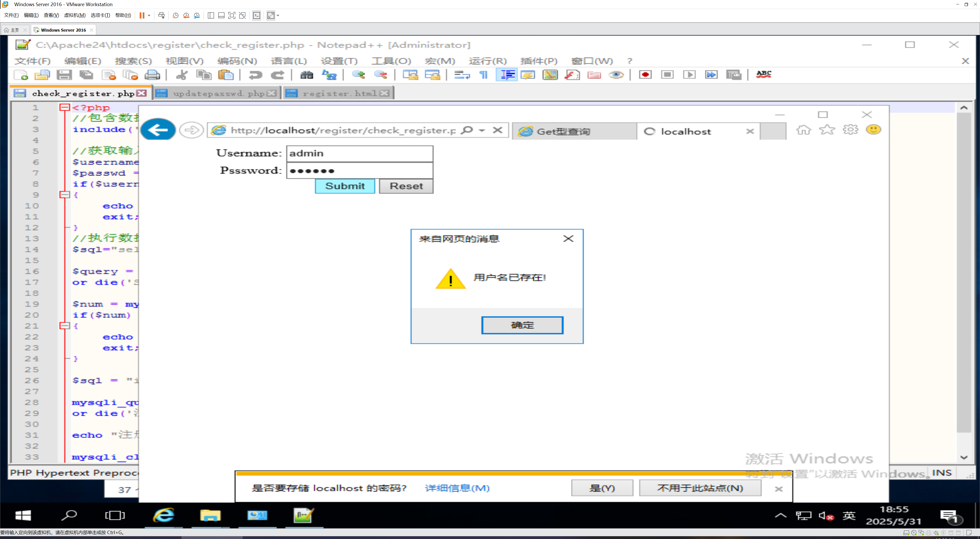The width and height of the screenshot is (980, 539).
Task: Toggle the indent guide toolbar button
Action: pos(507,75)
